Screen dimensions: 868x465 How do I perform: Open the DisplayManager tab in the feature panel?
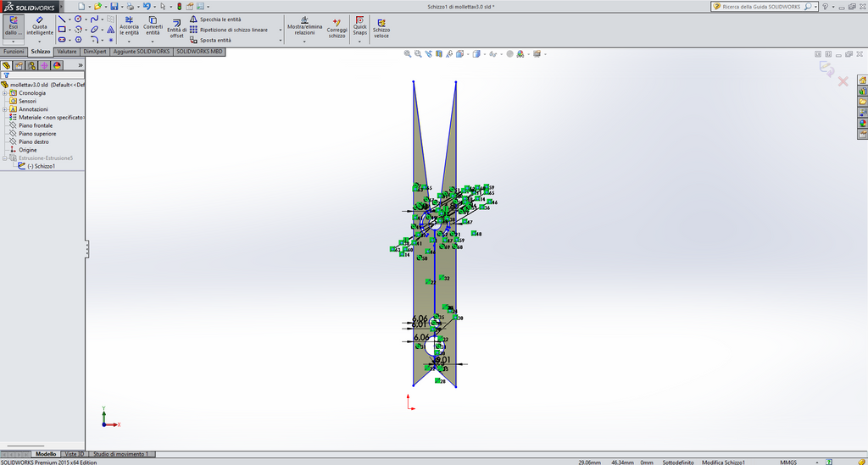click(57, 65)
